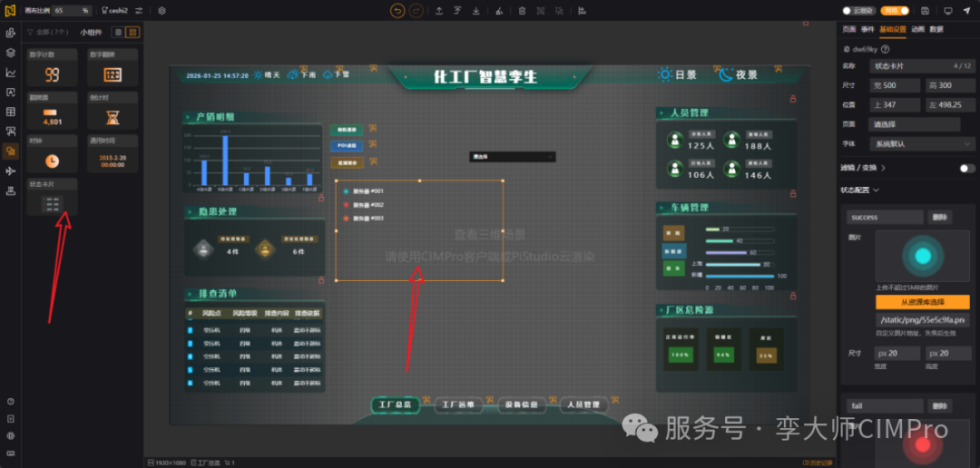This screenshot has height=468, width=980.
Task: Switch widget panel to grid view
Action: (133, 32)
